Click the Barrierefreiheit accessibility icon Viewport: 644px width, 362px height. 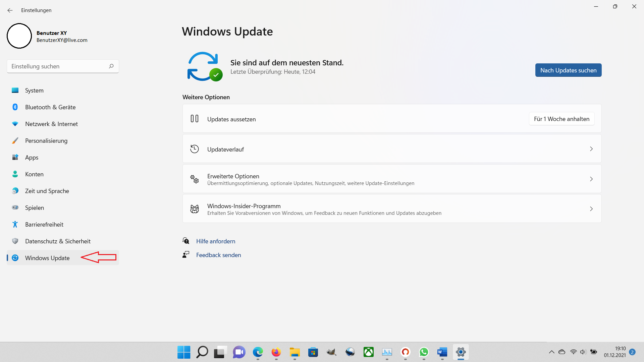click(15, 224)
